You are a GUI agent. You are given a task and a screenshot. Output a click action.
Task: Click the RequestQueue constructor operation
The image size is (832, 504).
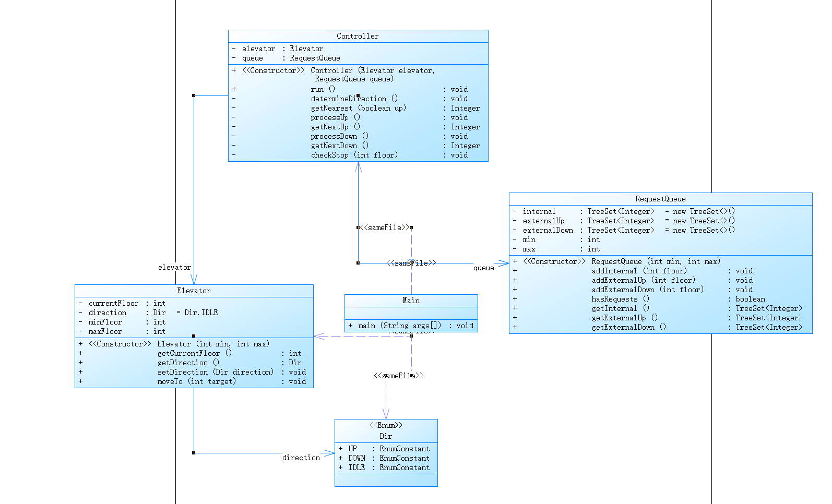click(617, 261)
